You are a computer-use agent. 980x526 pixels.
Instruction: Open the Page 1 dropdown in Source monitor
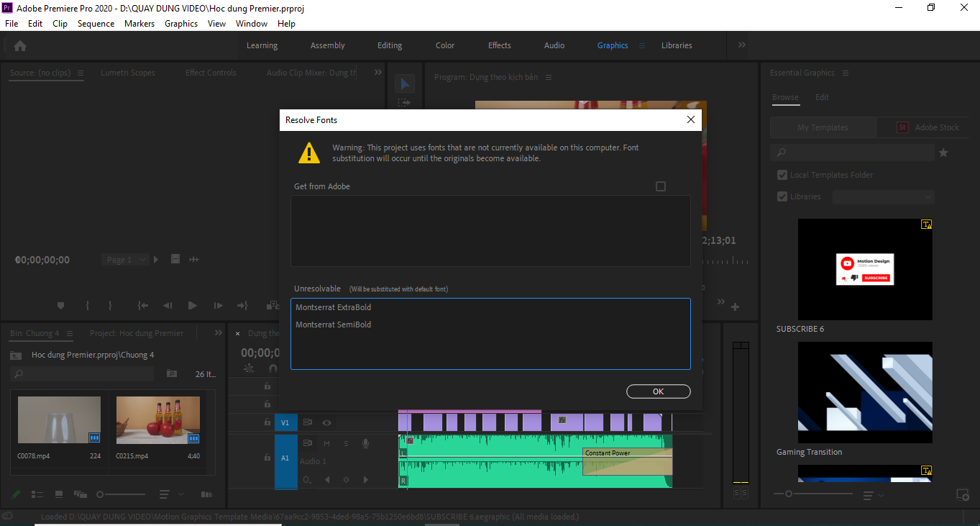pyautogui.click(x=127, y=260)
